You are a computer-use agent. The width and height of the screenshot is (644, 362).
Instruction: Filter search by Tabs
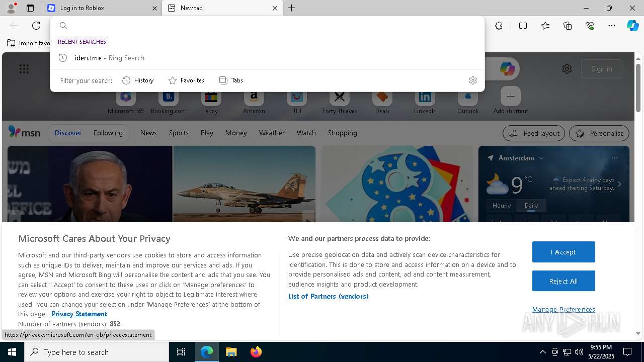pos(231,80)
